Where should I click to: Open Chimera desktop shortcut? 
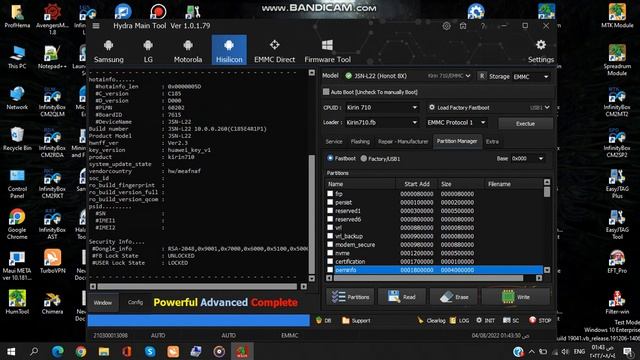[x=52, y=303]
